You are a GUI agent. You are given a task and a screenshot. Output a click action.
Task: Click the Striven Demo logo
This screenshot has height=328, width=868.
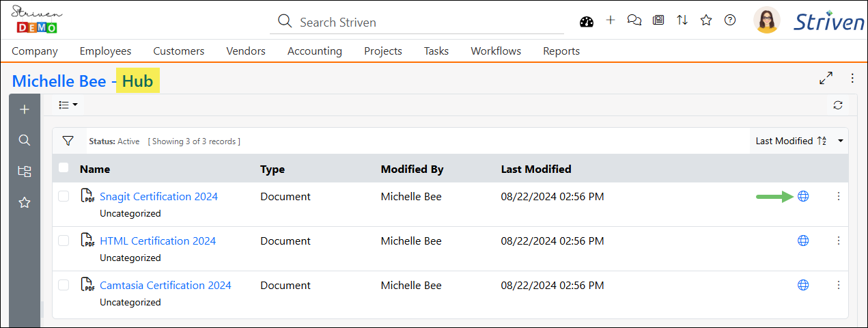click(x=37, y=18)
